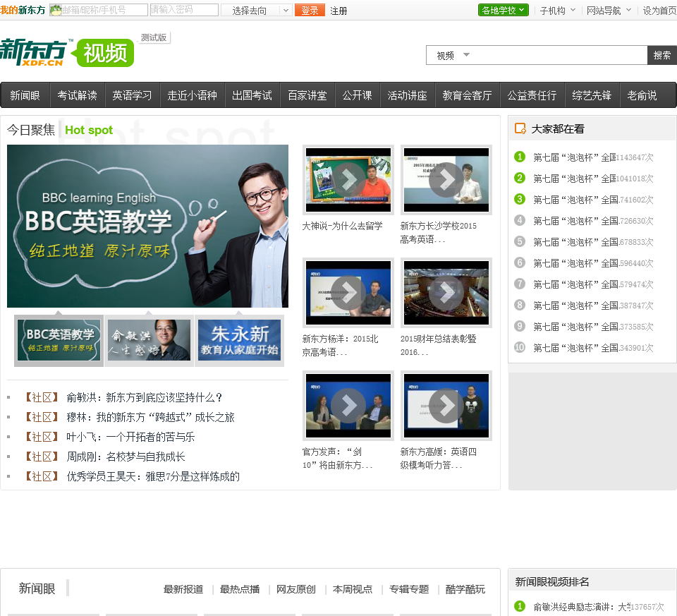
Task: Click the 搜索 button
Action: pos(662,55)
